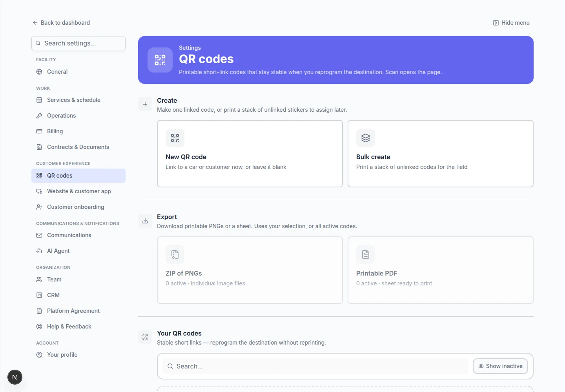565x392 pixels.
Task: Click the lifebuoy icon beside Help & Feedback
Action: click(x=39, y=327)
